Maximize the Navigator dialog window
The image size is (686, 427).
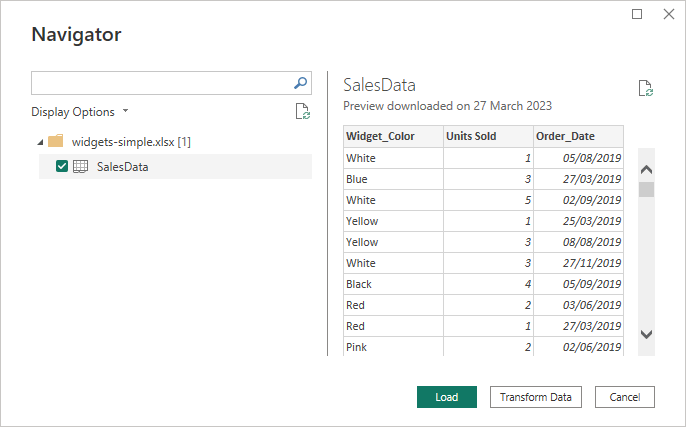click(x=638, y=14)
